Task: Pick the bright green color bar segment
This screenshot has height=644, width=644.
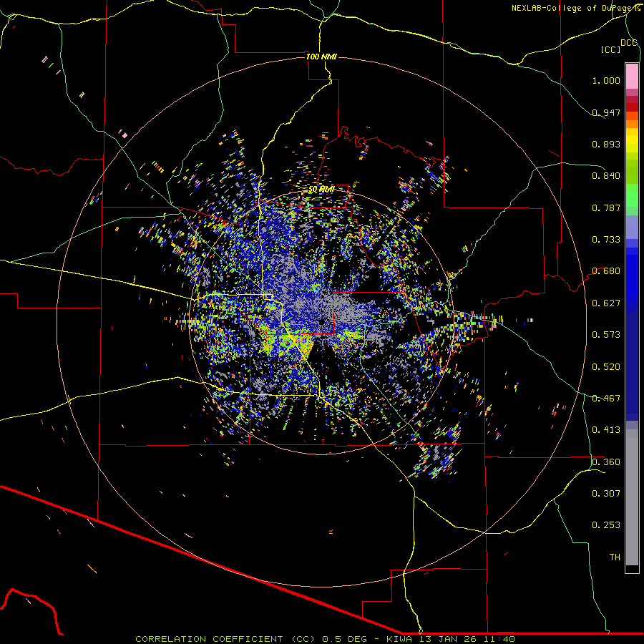Action: 632,195
